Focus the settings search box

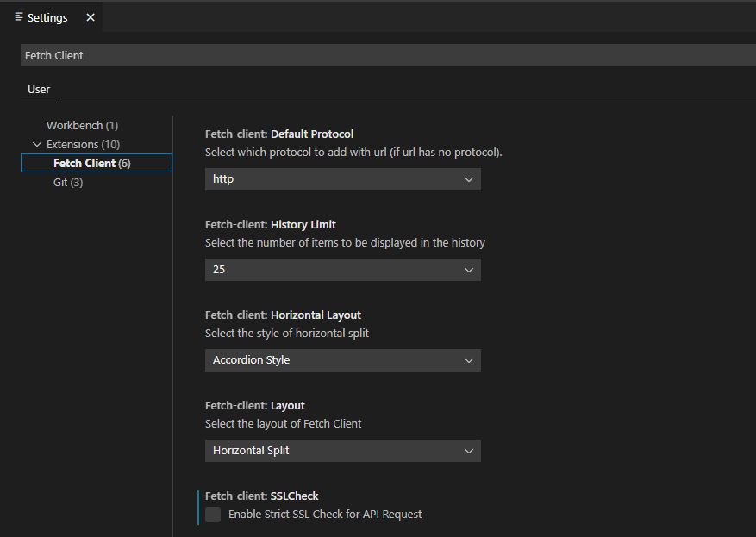coord(388,55)
